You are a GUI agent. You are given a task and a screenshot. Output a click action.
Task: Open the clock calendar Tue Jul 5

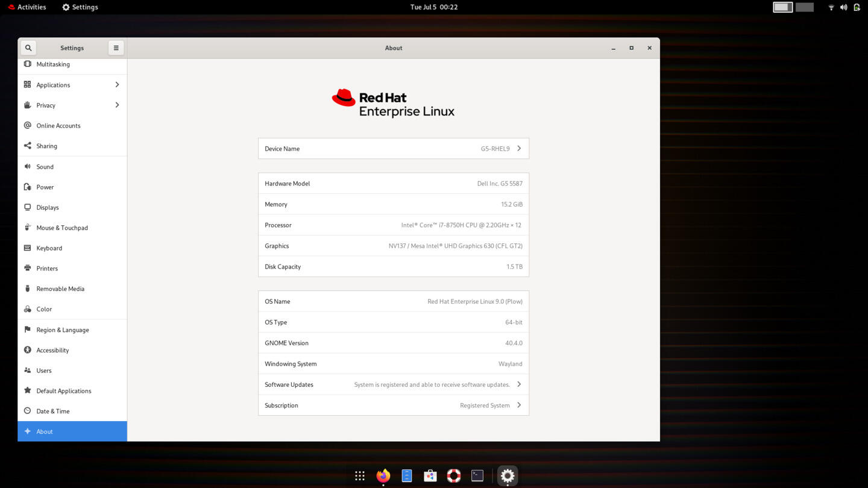coord(434,7)
